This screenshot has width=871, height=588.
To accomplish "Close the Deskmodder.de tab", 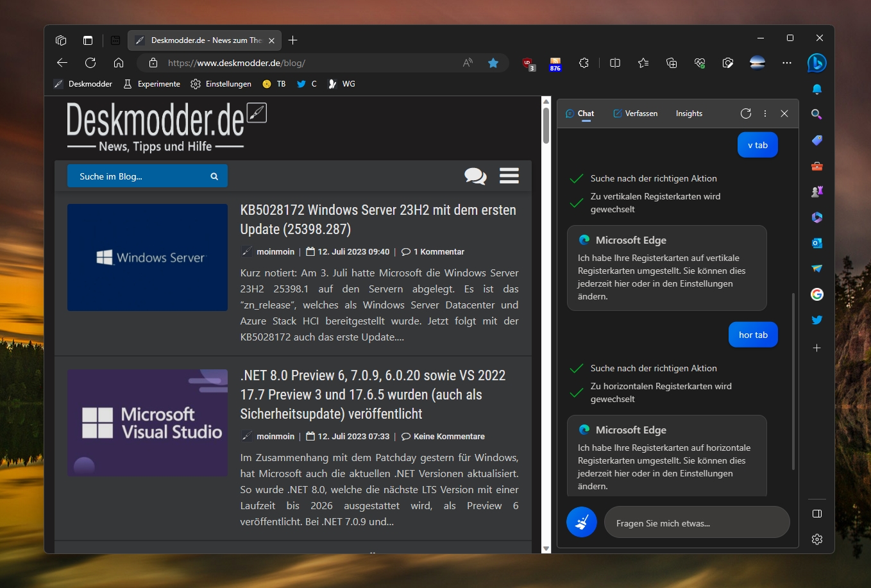I will [271, 40].
